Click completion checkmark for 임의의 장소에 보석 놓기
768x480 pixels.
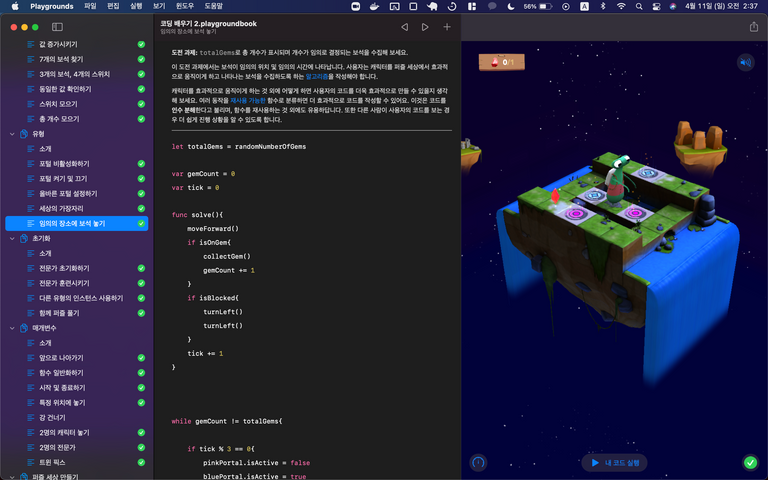click(x=141, y=223)
